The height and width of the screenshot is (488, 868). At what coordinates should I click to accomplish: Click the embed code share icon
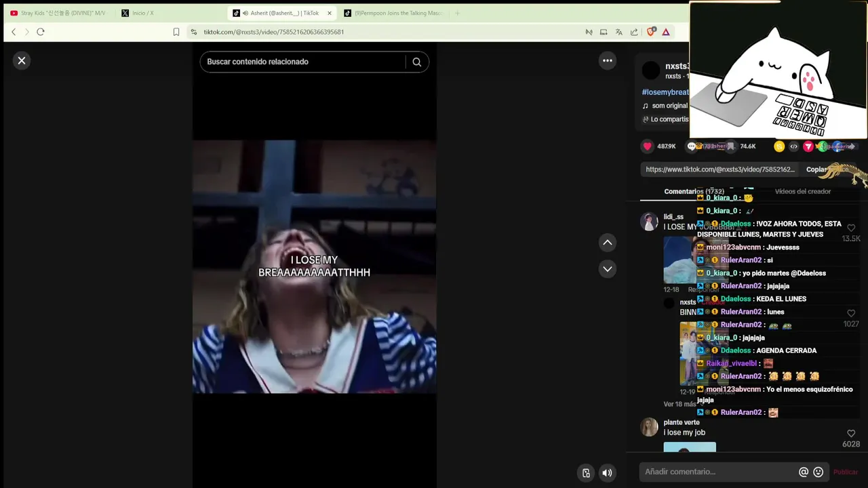click(x=793, y=146)
